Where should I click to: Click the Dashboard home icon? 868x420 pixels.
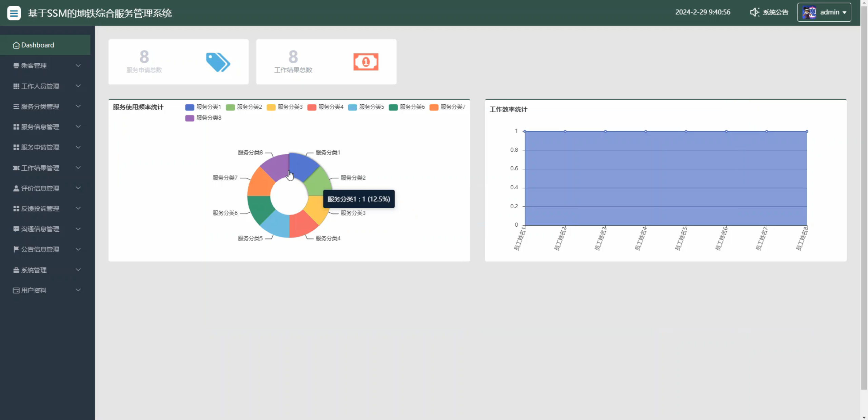16,45
